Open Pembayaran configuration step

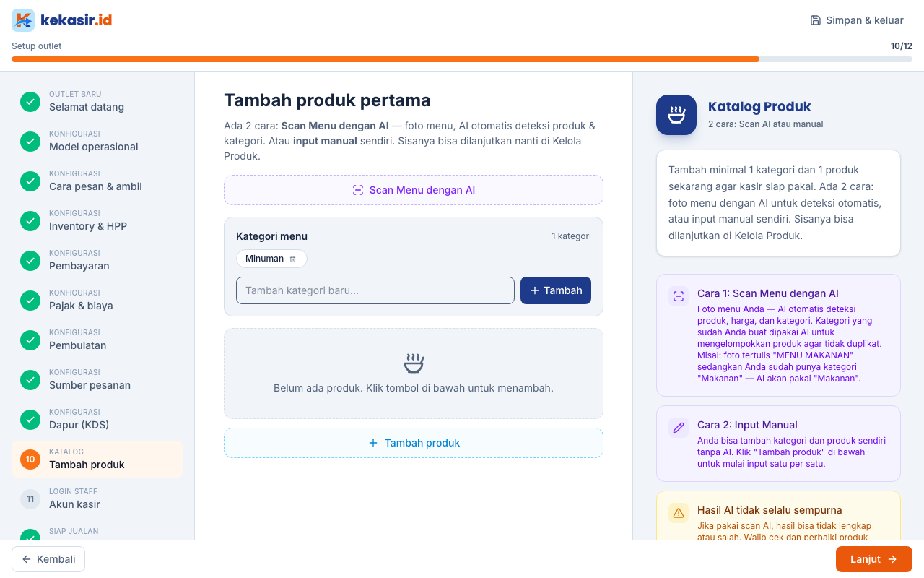(97, 260)
